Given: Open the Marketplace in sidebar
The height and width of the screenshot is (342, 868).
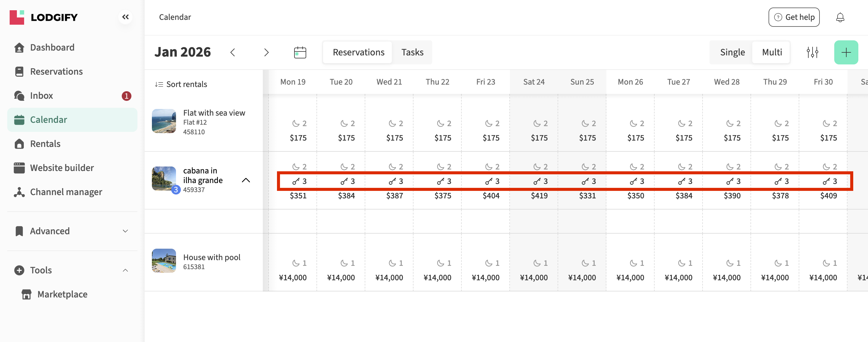Looking at the screenshot, I should pyautogui.click(x=62, y=294).
